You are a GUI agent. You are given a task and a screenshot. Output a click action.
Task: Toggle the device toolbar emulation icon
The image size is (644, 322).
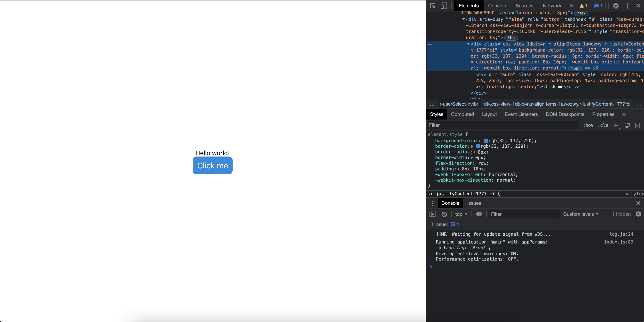coord(444,6)
